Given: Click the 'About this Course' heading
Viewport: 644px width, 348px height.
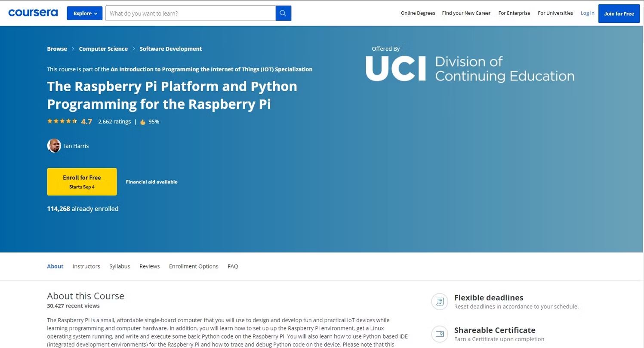Looking at the screenshot, I should pos(86,296).
